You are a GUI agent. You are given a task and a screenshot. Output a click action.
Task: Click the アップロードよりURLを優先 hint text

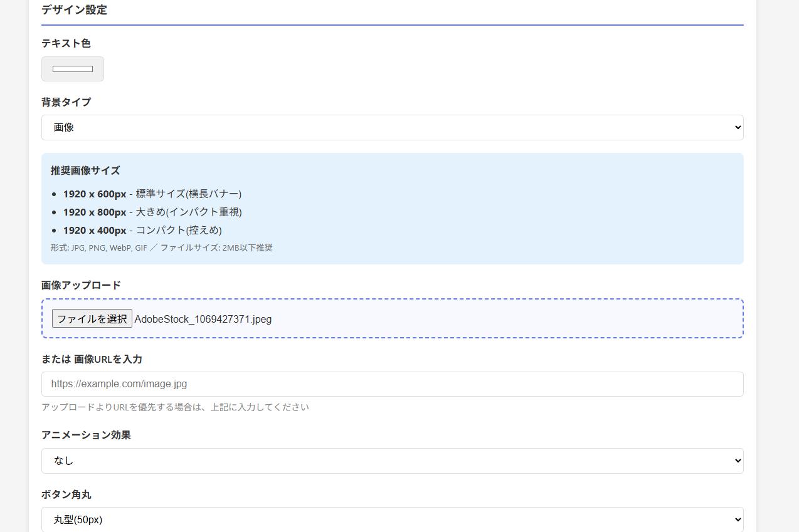click(x=175, y=407)
